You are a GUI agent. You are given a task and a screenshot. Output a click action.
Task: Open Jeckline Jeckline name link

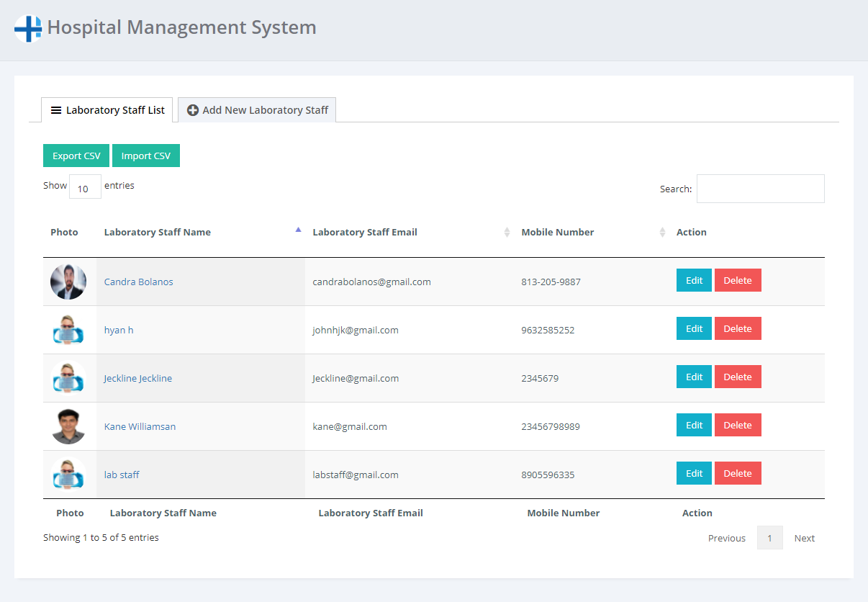pos(137,378)
